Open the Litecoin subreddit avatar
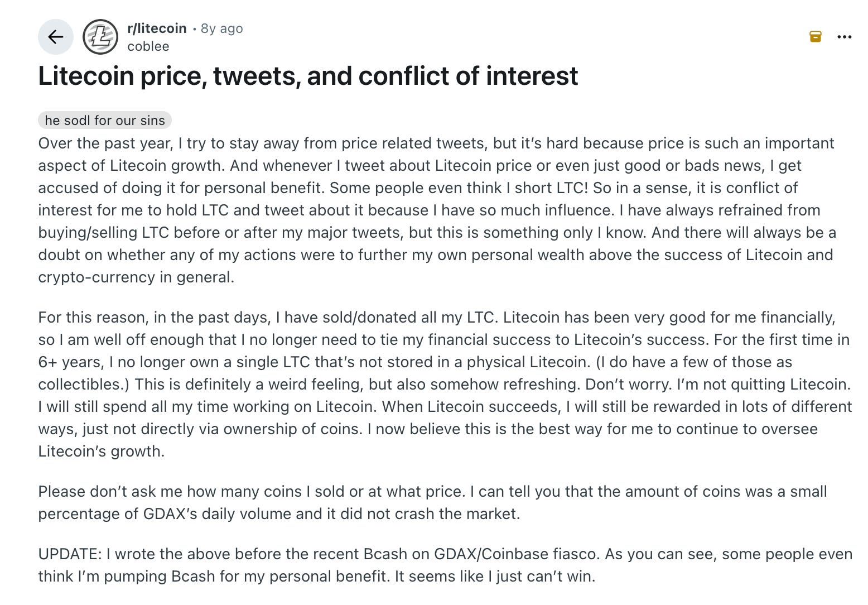 coord(100,37)
